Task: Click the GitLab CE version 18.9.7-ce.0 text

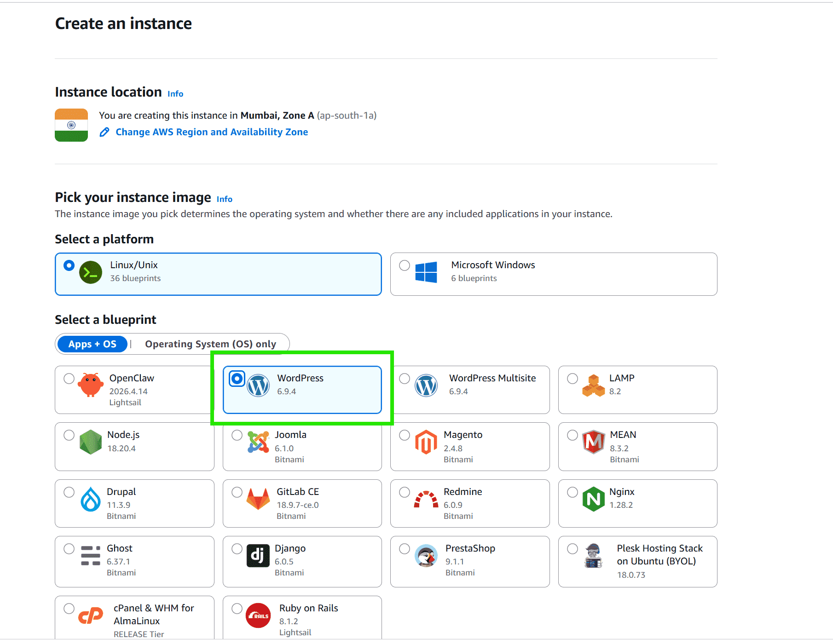Action: (298, 505)
